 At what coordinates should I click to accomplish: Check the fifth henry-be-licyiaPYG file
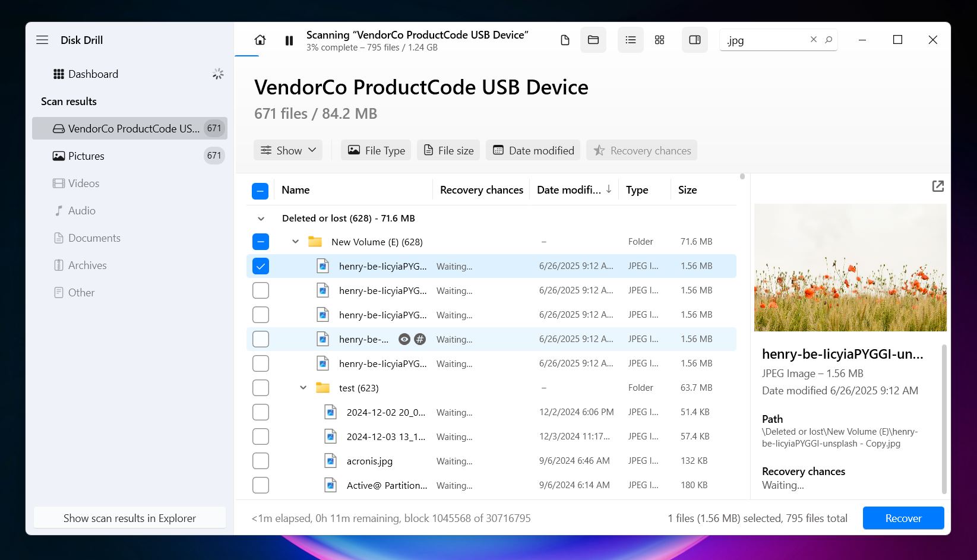261,363
